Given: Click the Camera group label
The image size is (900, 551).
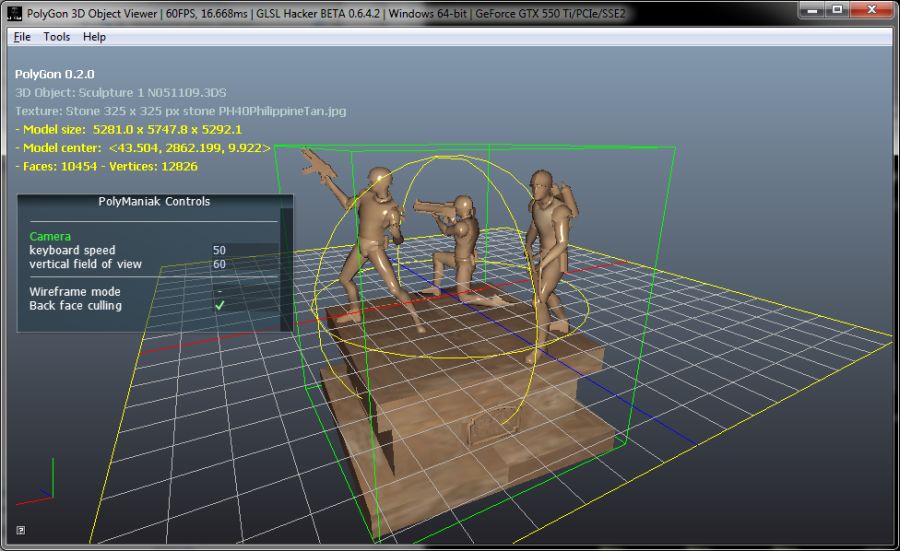Looking at the screenshot, I should 50,236.
